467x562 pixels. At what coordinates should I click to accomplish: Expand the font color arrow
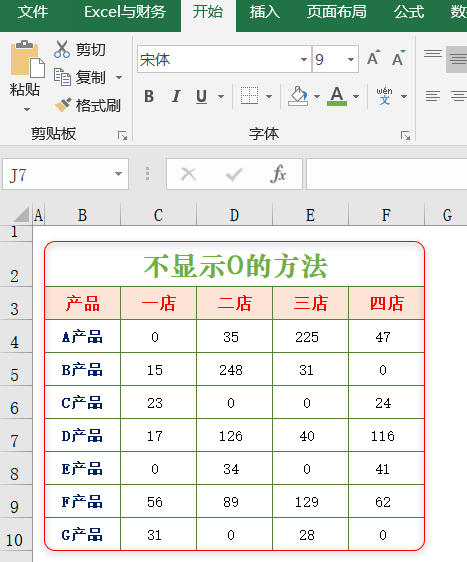[356, 96]
